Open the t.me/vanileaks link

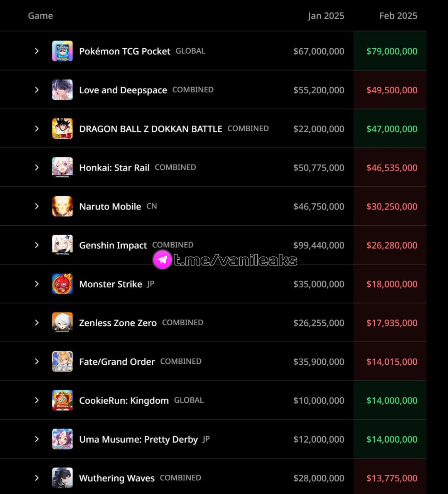pyautogui.click(x=235, y=260)
